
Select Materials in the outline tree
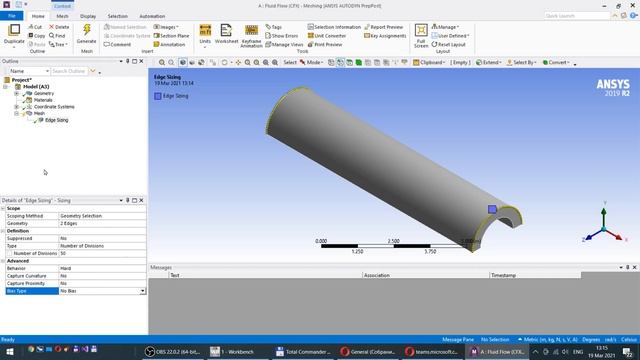point(43,100)
